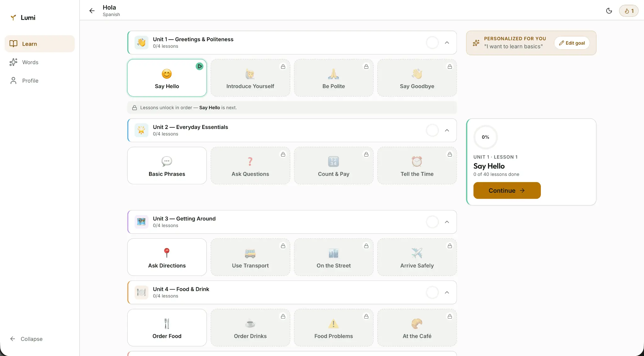Click the Continue button

tap(507, 190)
